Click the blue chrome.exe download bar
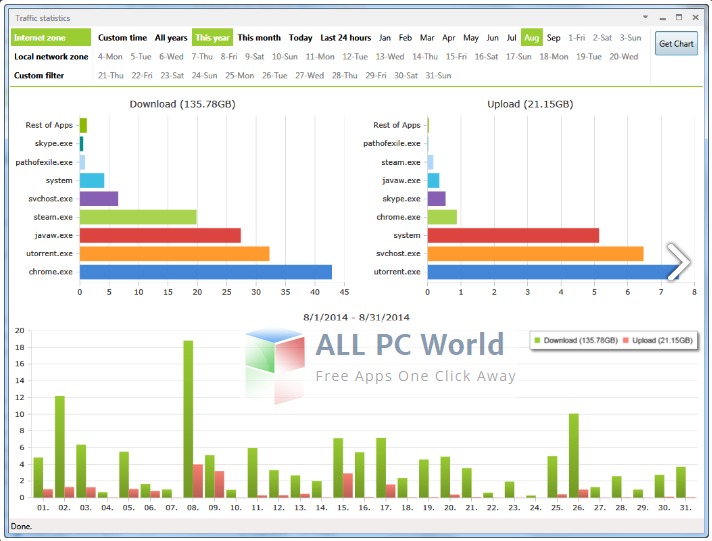Image resolution: width=712 pixels, height=541 pixels. 206,272
